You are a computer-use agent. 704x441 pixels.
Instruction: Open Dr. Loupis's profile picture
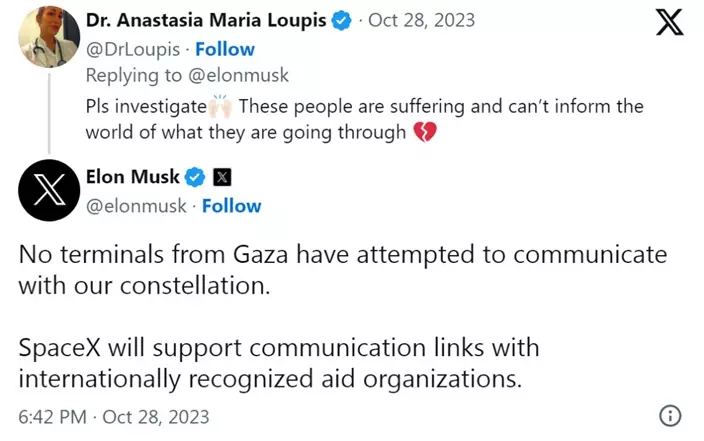49,37
